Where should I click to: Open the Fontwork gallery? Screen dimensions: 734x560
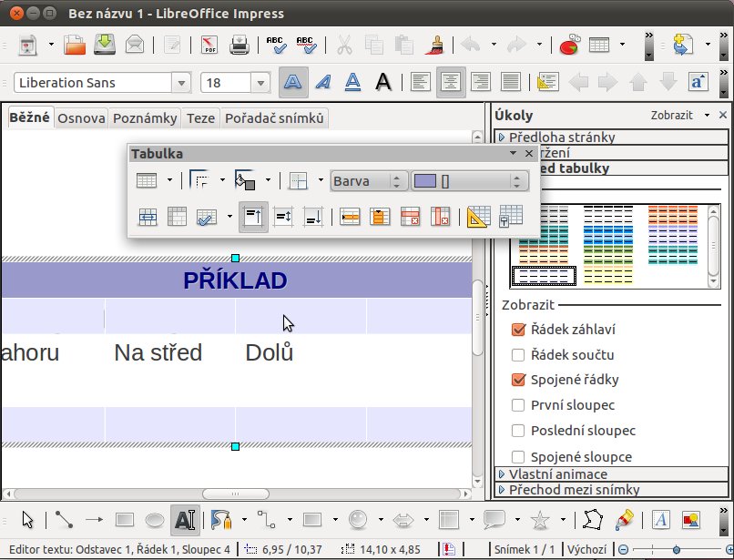[660, 520]
